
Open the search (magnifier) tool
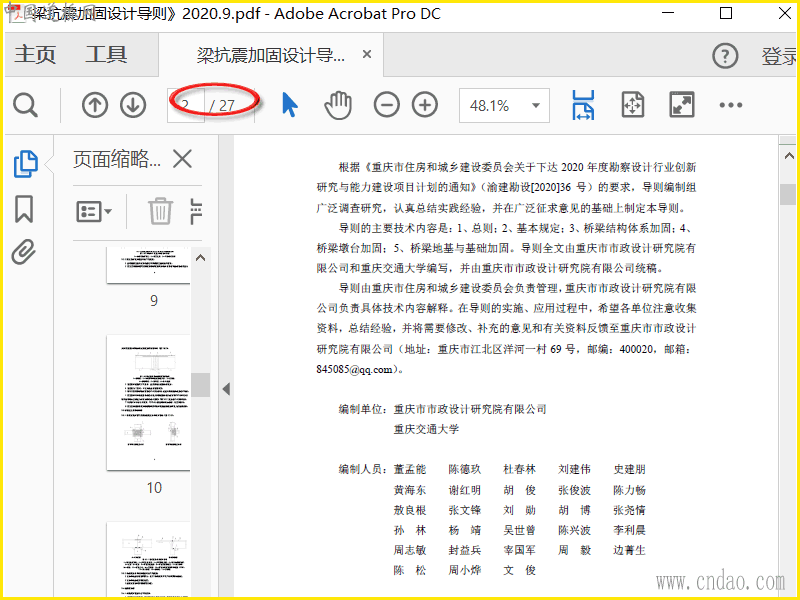(x=25, y=106)
